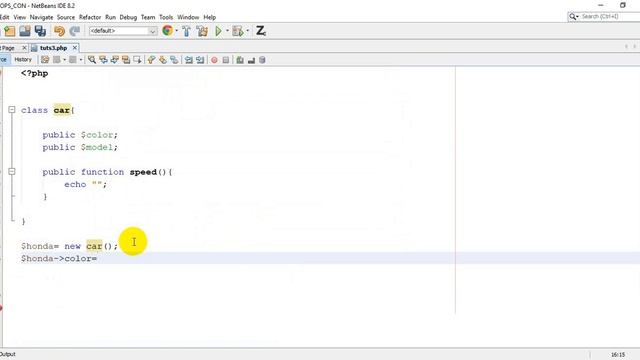The height and width of the screenshot is (360, 640).
Task: Collapse the class car code fold
Action: point(12,110)
